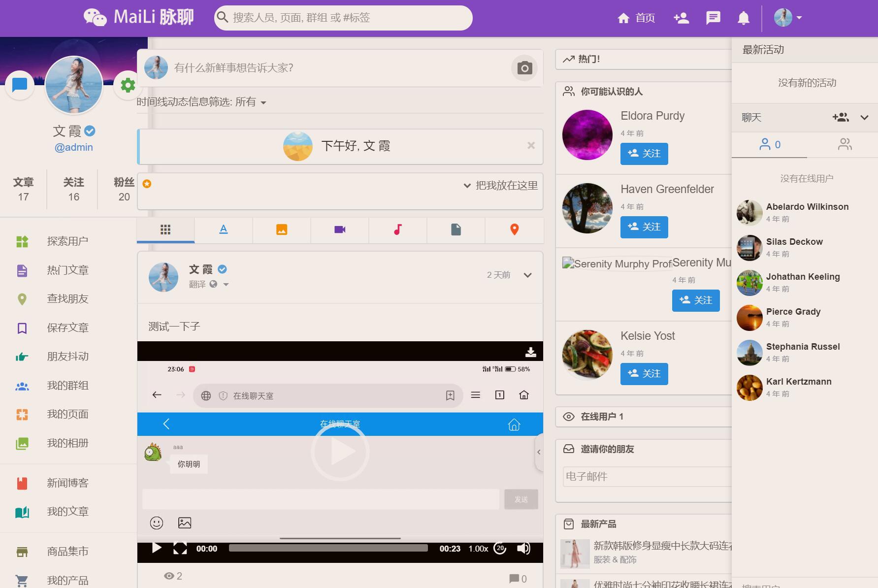Open 探索用户 in sidebar

pyautogui.click(x=68, y=241)
